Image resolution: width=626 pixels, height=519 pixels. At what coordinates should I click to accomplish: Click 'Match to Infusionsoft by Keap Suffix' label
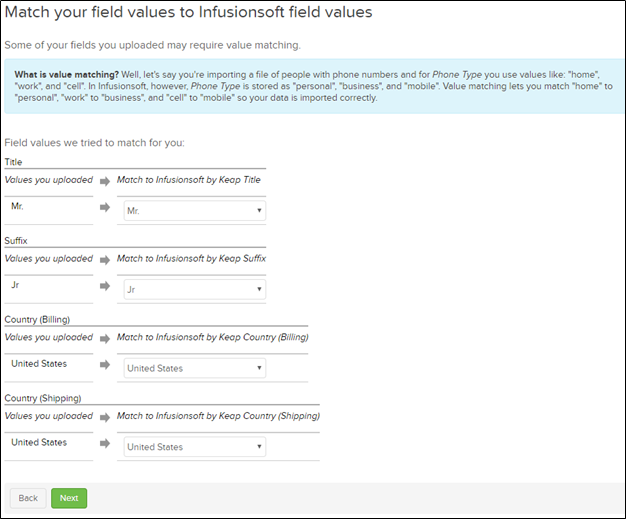(191, 258)
